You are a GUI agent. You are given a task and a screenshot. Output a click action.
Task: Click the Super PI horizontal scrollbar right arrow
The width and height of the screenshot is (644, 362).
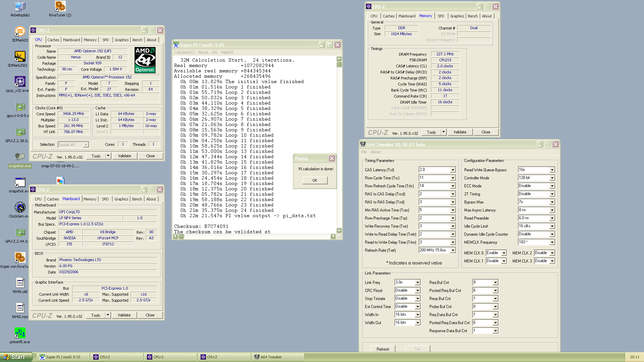[333, 236]
